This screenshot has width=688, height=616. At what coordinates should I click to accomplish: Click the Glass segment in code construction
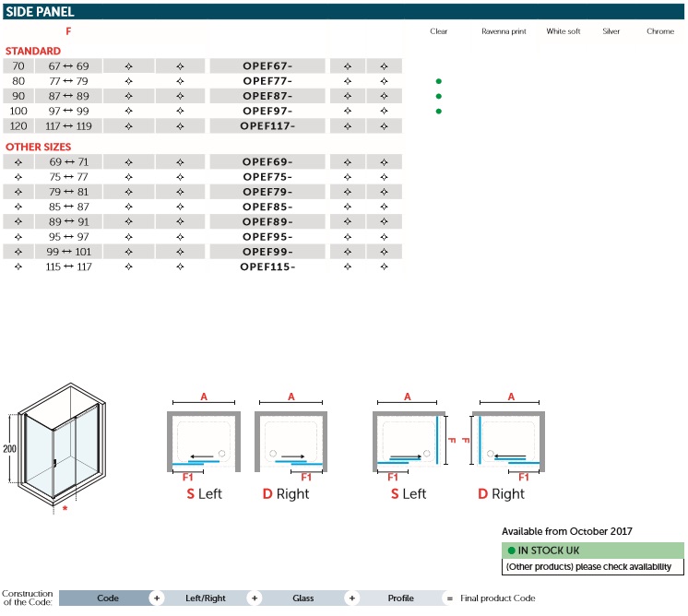click(x=303, y=598)
